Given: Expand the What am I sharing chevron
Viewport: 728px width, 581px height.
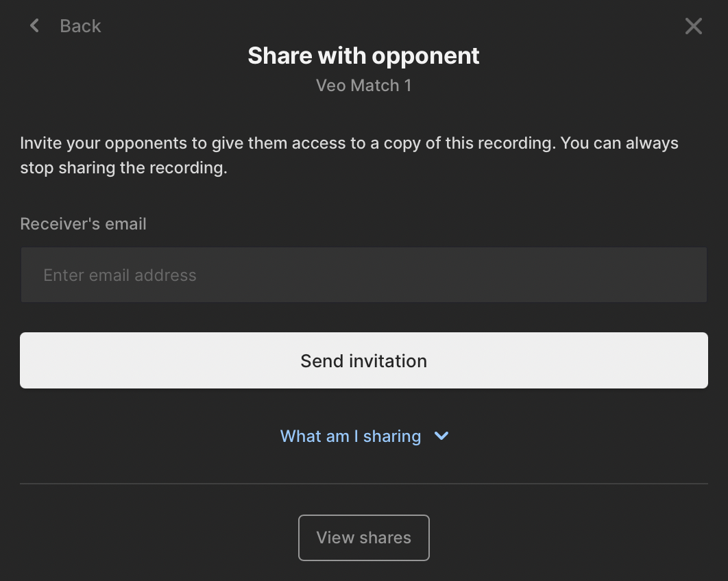Looking at the screenshot, I should click(x=441, y=436).
